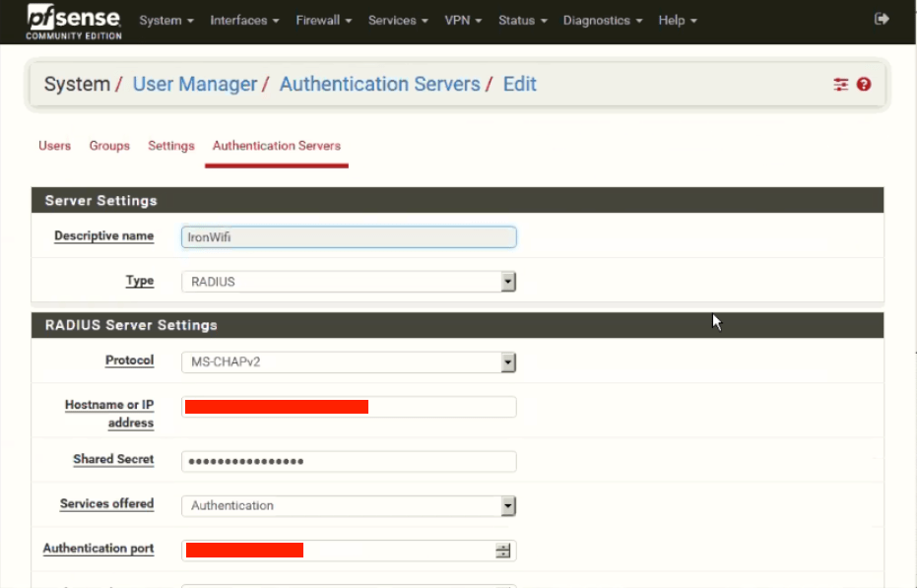Open the Firewall menu

322,20
